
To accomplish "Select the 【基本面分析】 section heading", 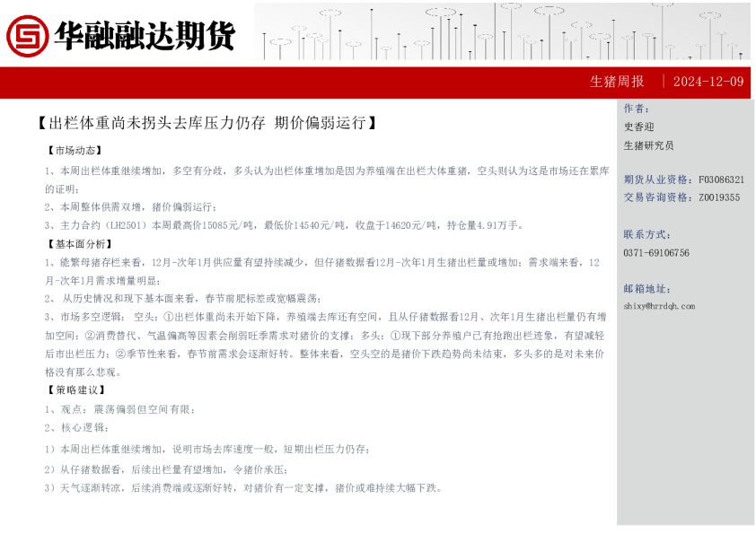I will tap(80, 243).
